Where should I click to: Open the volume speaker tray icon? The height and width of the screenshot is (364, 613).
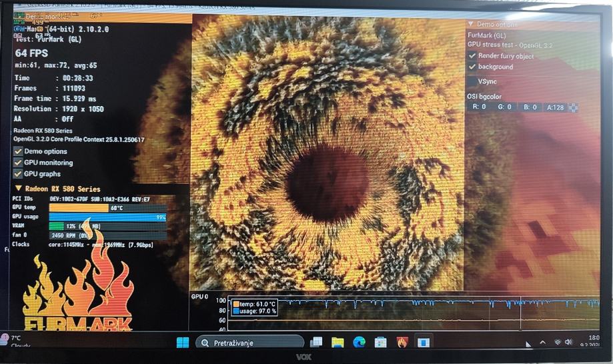[x=569, y=342]
